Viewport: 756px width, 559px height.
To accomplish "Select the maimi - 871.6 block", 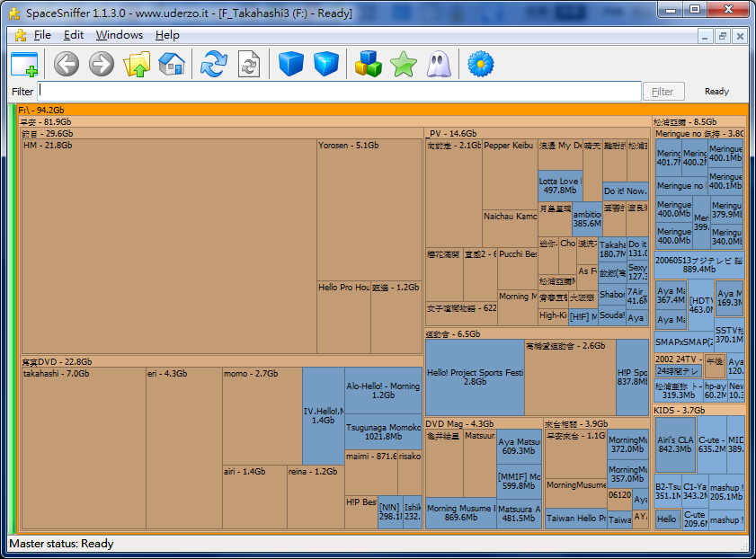I will 371,472.
